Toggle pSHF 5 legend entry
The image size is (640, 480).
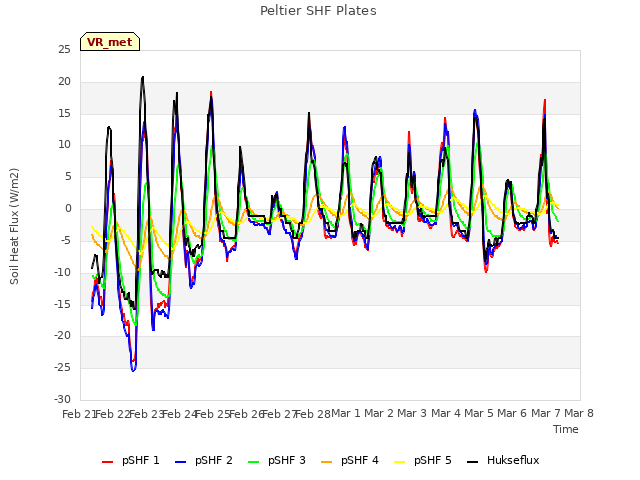click(x=423, y=460)
